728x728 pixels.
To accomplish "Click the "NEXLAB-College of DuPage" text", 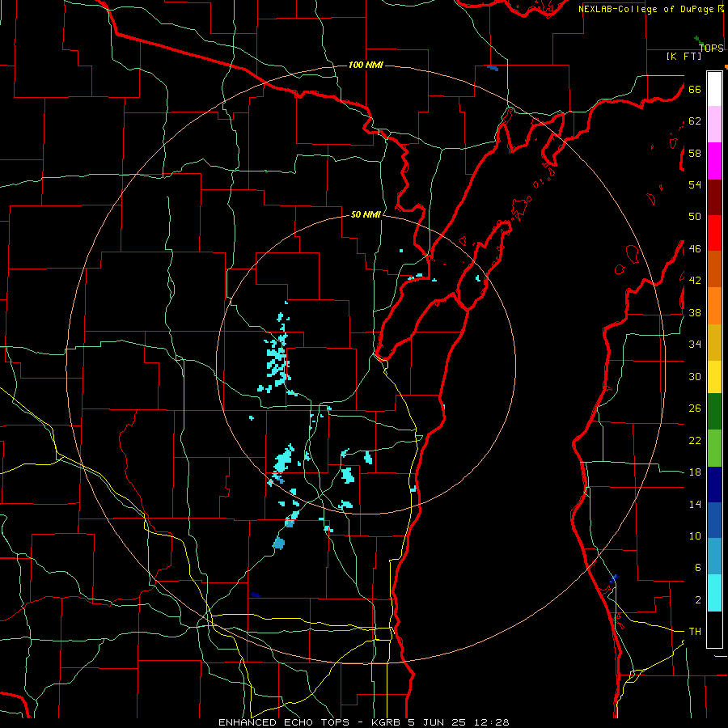I will coord(645,9).
